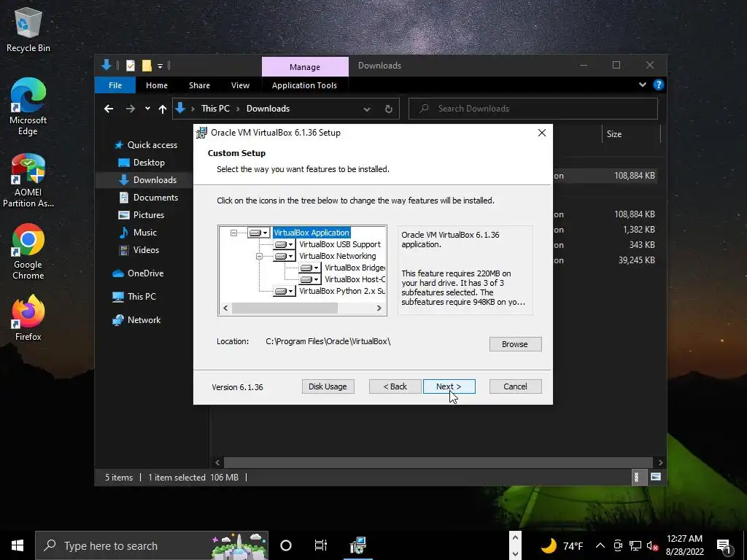This screenshot has width=747, height=560.
Task: Open OneDrive in navigation pane
Action: pyautogui.click(x=138, y=273)
